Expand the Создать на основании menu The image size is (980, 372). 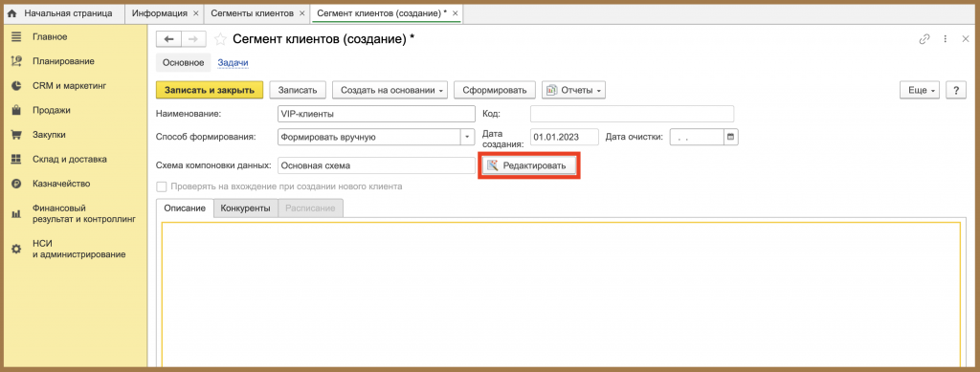pos(390,90)
